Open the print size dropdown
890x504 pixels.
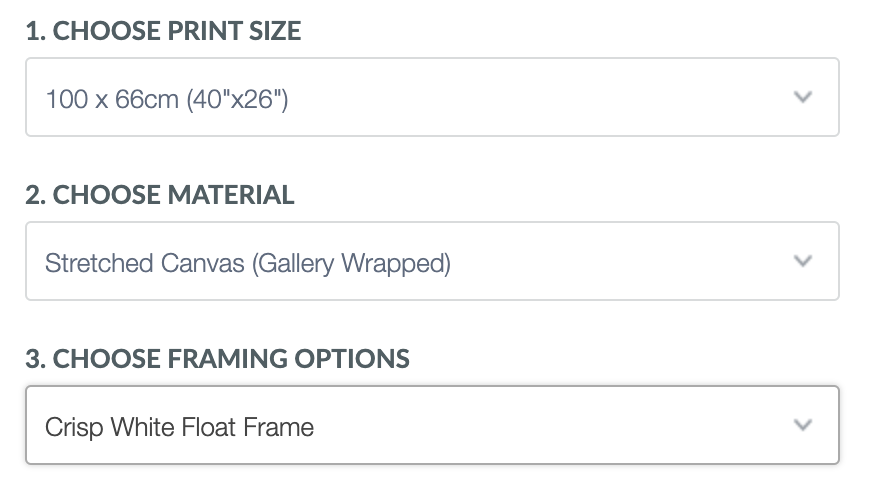(432, 98)
